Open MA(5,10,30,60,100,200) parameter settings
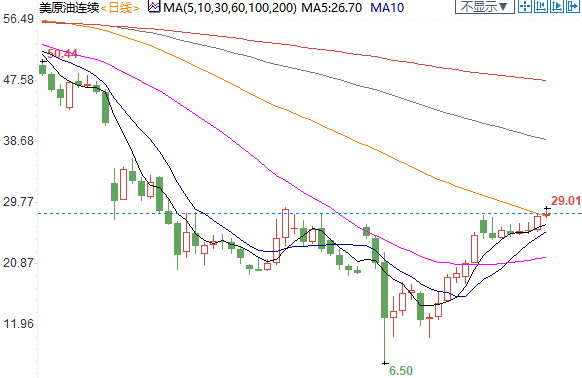 230,8
